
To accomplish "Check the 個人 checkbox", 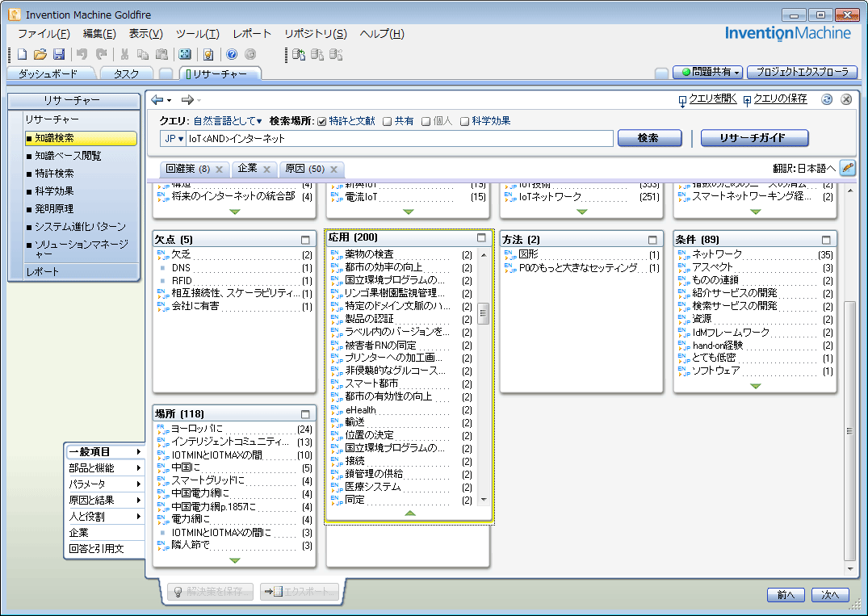I will coord(426,121).
